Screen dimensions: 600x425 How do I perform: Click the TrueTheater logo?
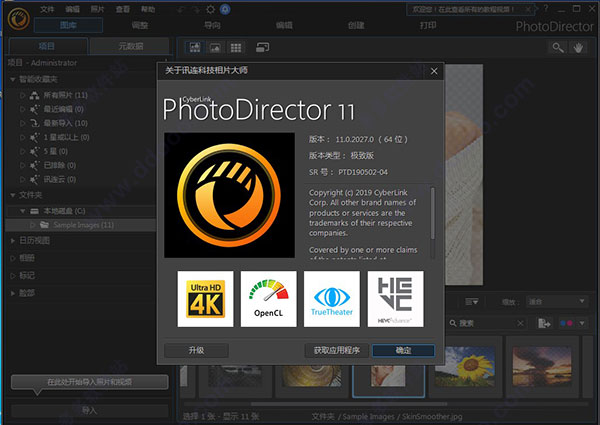pyautogui.click(x=332, y=299)
